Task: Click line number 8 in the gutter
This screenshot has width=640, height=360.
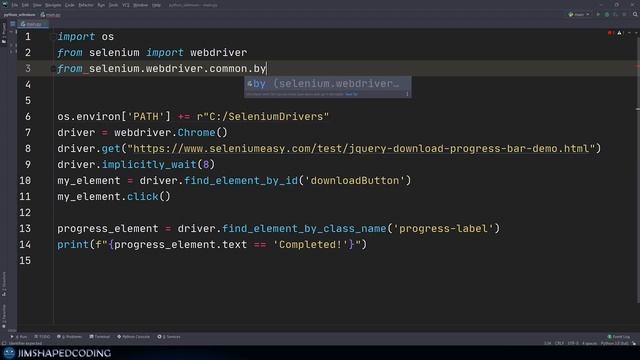Action: (x=28, y=149)
